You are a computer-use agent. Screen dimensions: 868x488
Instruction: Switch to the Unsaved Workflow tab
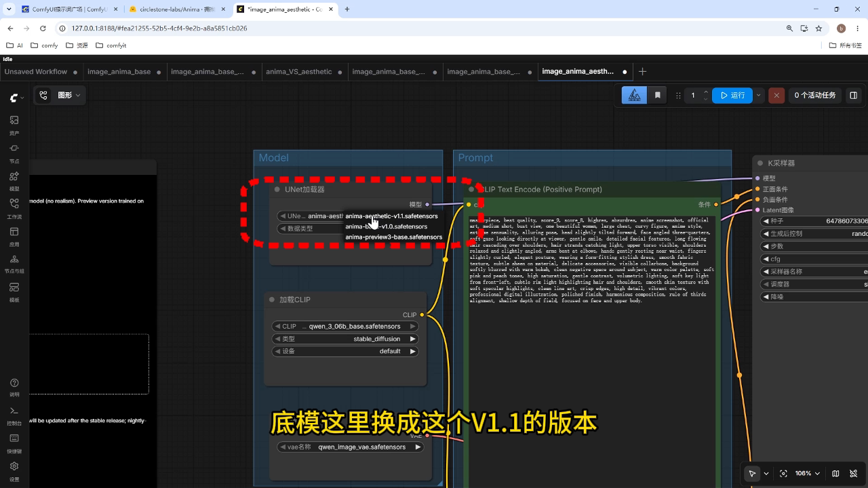[36, 71]
